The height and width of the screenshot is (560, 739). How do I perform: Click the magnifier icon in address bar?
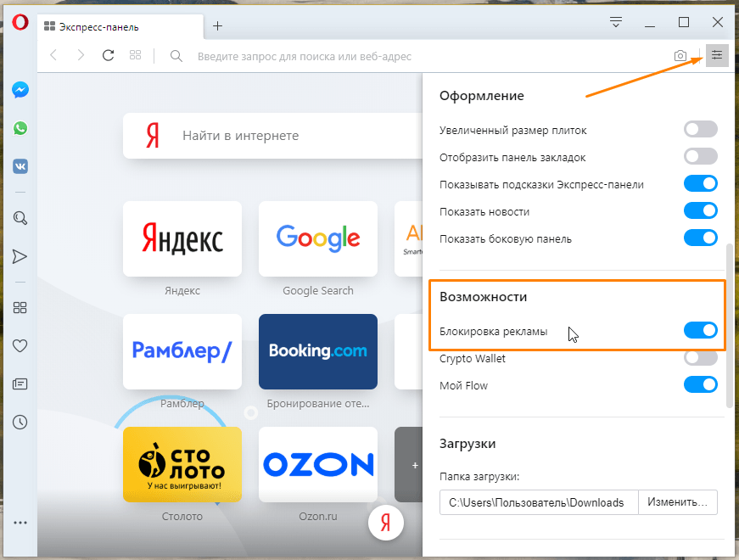click(x=176, y=56)
